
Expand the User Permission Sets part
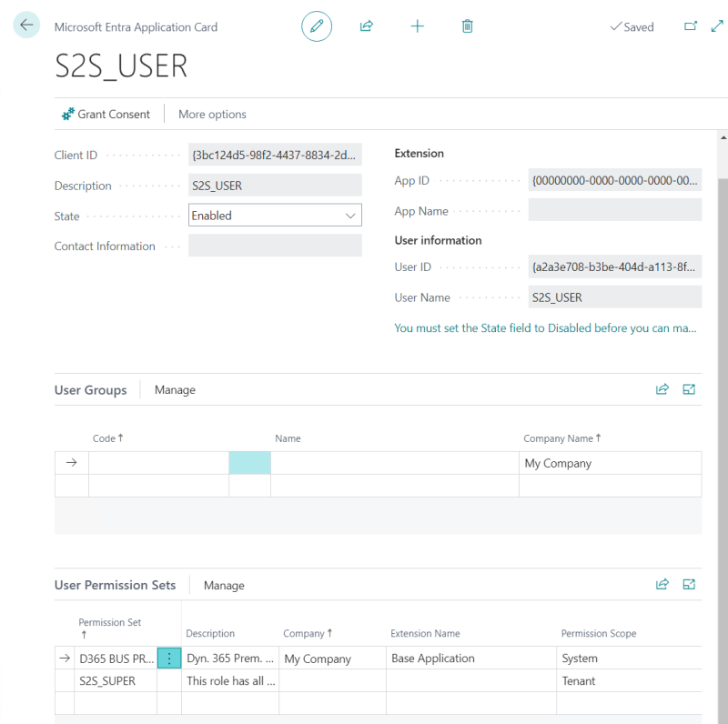[689, 585]
